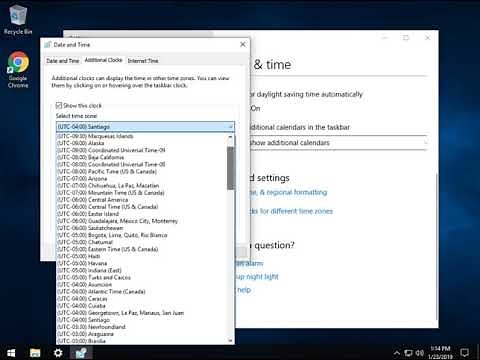
Task: Choose Atlantic Time (Canada)
Action: pos(142,291)
